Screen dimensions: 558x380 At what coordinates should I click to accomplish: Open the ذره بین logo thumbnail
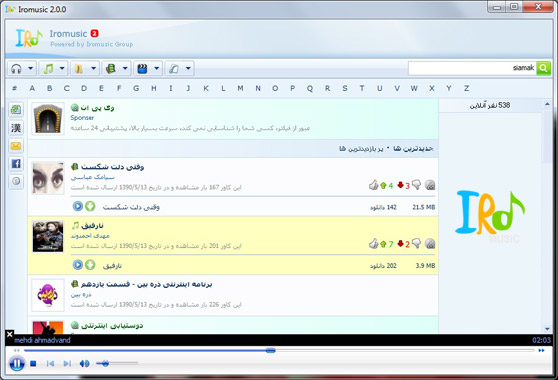48,295
